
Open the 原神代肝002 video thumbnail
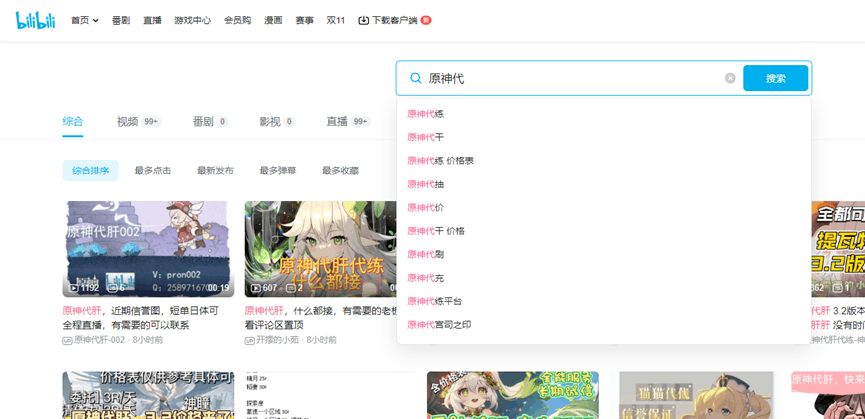(x=148, y=249)
